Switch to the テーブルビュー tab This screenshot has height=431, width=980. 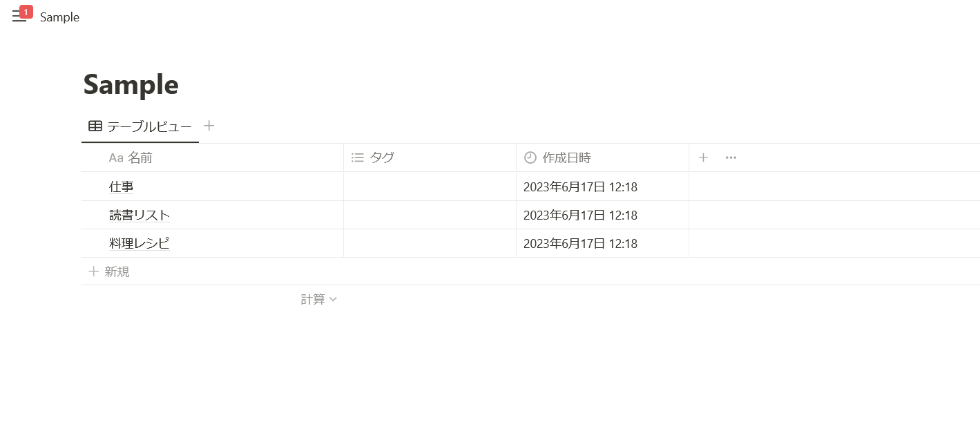tap(148, 126)
